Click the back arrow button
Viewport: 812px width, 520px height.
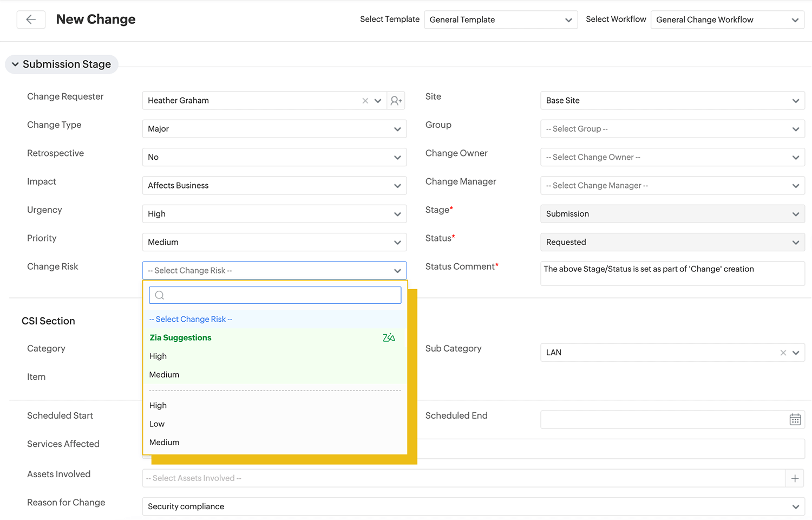pos(31,19)
